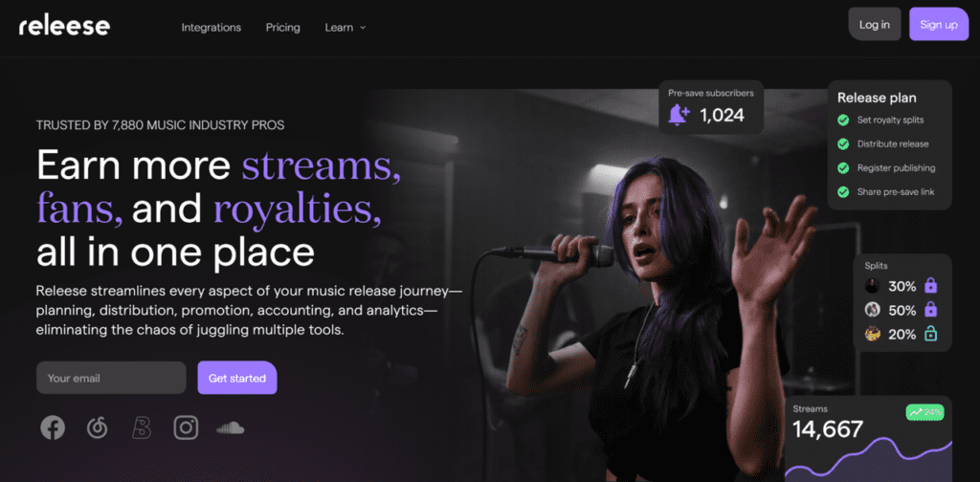This screenshot has height=482, width=980.
Task: Click the Log in button
Action: point(875,24)
